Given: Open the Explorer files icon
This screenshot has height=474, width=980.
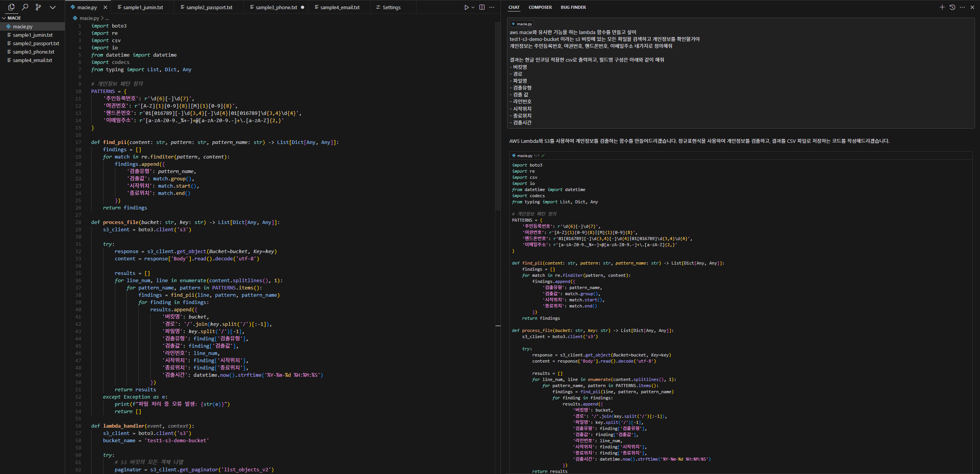Looking at the screenshot, I should tap(11, 7).
